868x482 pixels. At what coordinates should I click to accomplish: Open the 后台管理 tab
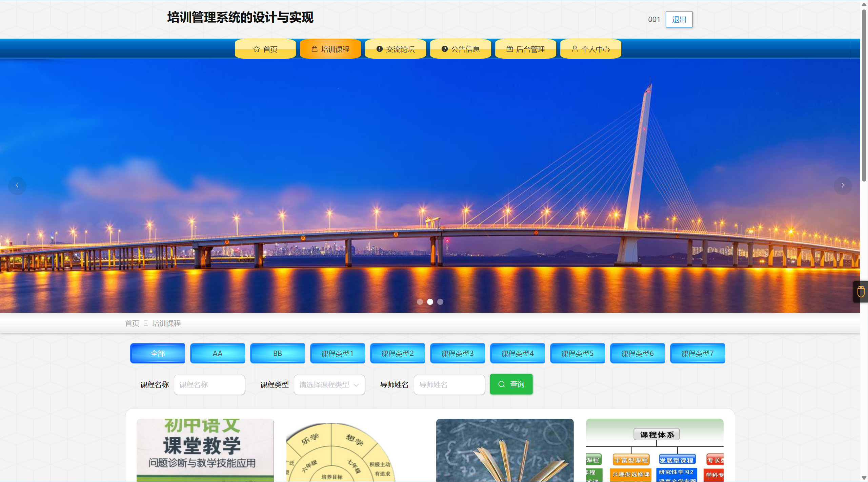(525, 49)
